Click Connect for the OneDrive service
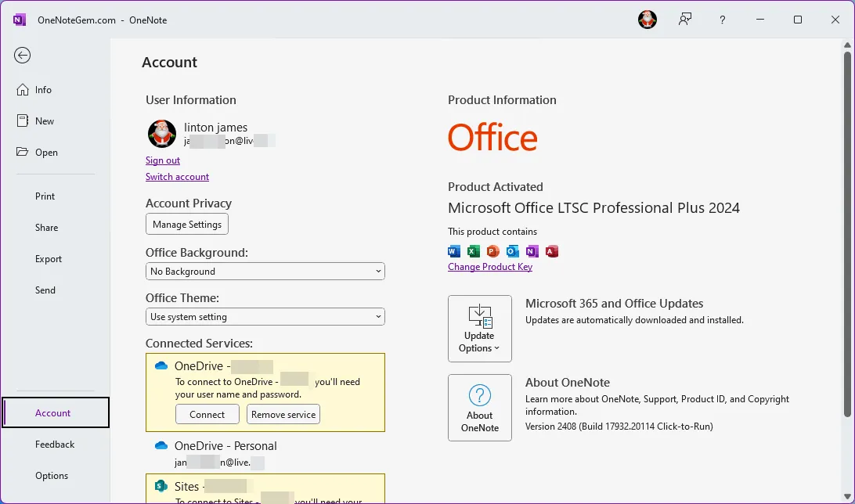Viewport: 855px width, 504px height. point(207,415)
